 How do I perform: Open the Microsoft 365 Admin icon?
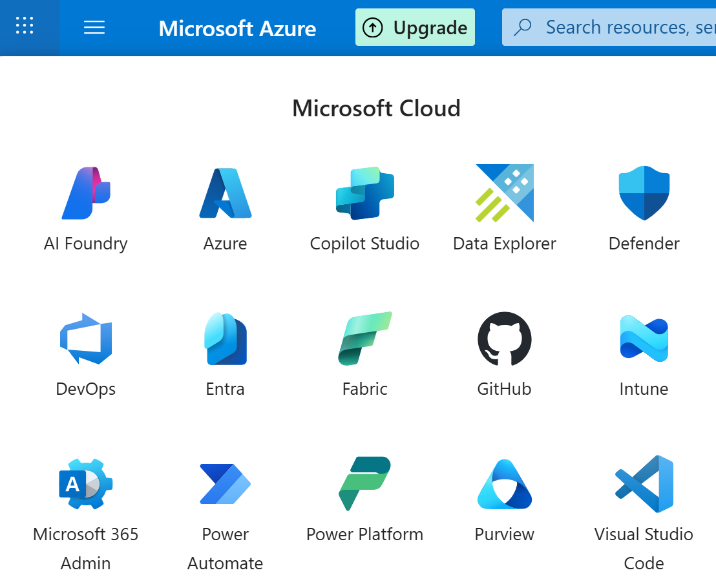86,484
